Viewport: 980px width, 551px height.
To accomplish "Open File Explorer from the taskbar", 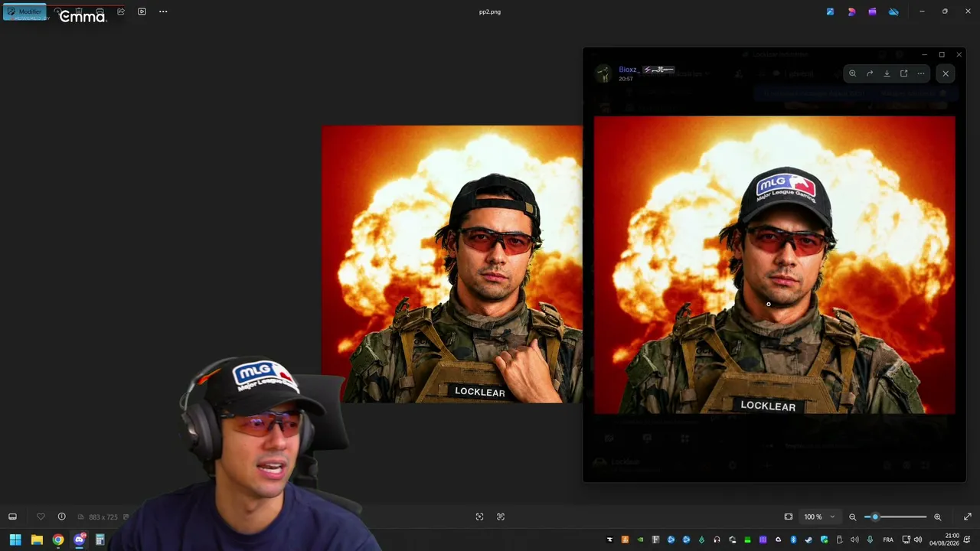I will click(37, 540).
